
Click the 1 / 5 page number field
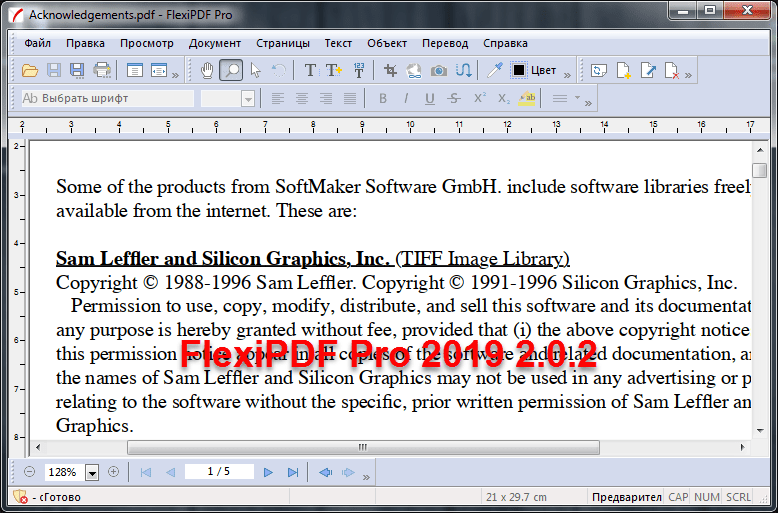219,471
